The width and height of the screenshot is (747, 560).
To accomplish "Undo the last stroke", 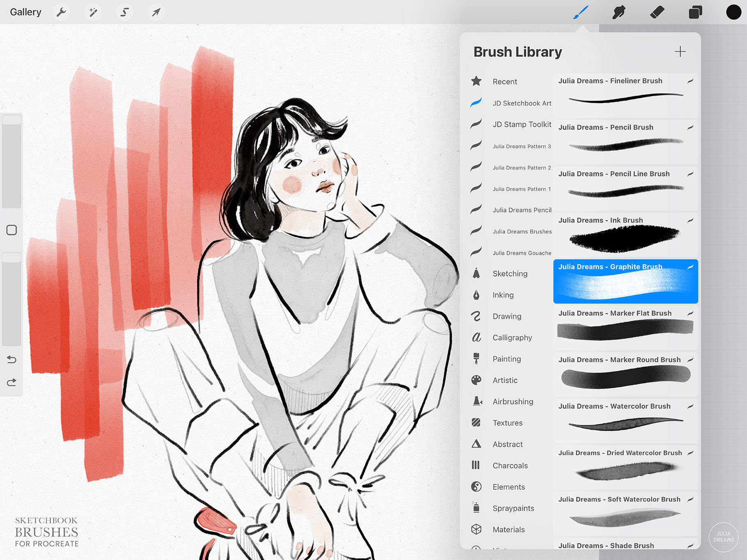I will point(11,359).
